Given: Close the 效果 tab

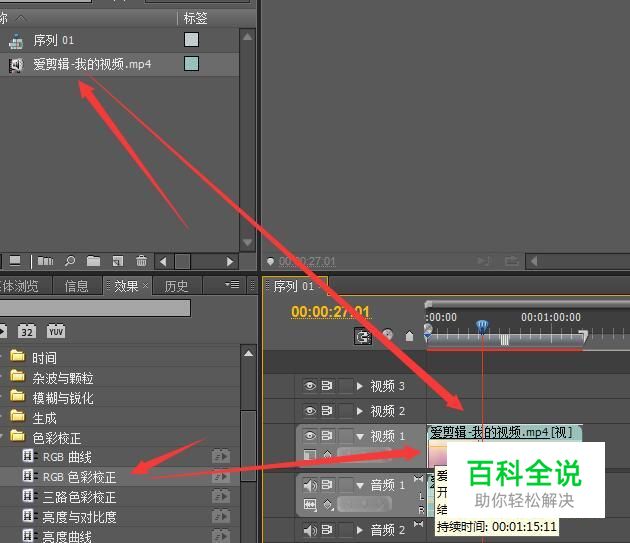Looking at the screenshot, I should [145, 286].
